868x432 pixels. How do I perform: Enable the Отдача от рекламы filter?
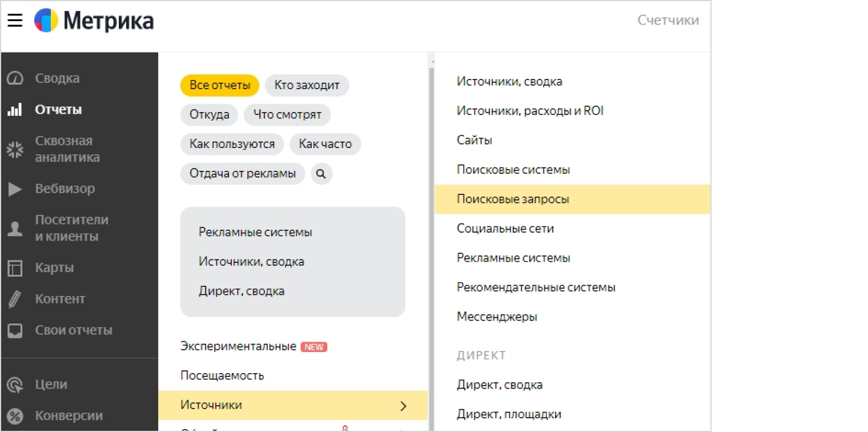pyautogui.click(x=243, y=174)
